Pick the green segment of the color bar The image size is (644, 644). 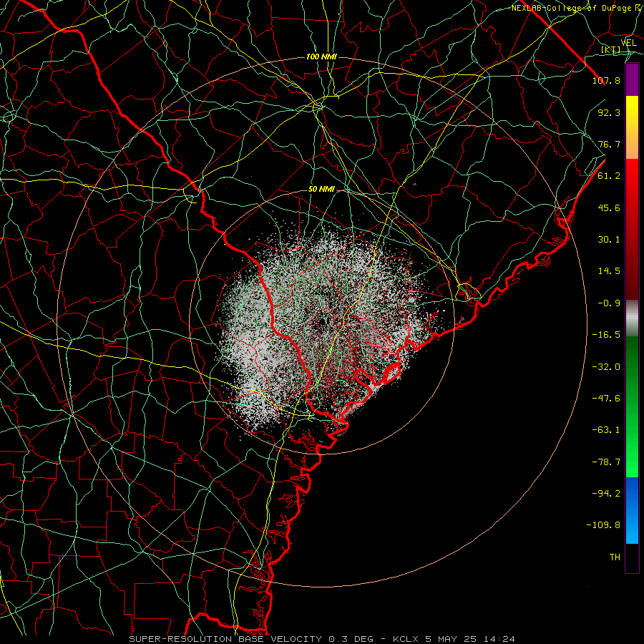tap(632, 406)
